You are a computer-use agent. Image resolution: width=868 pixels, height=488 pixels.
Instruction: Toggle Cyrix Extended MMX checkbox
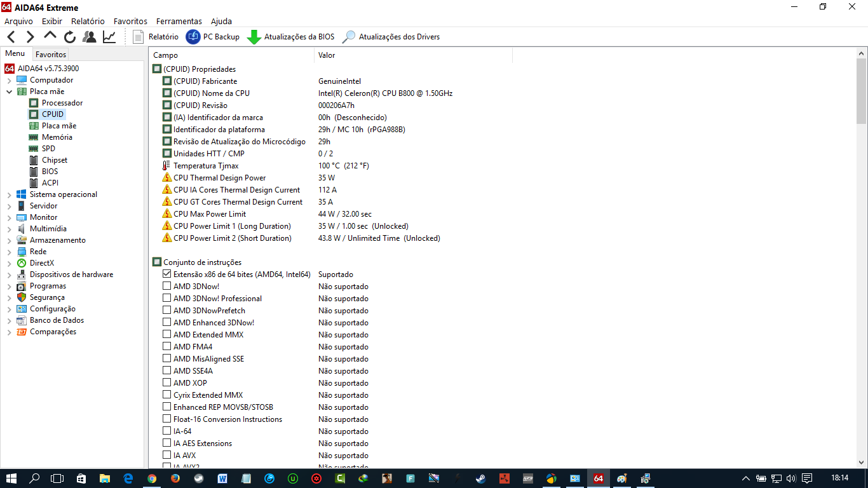coord(167,395)
